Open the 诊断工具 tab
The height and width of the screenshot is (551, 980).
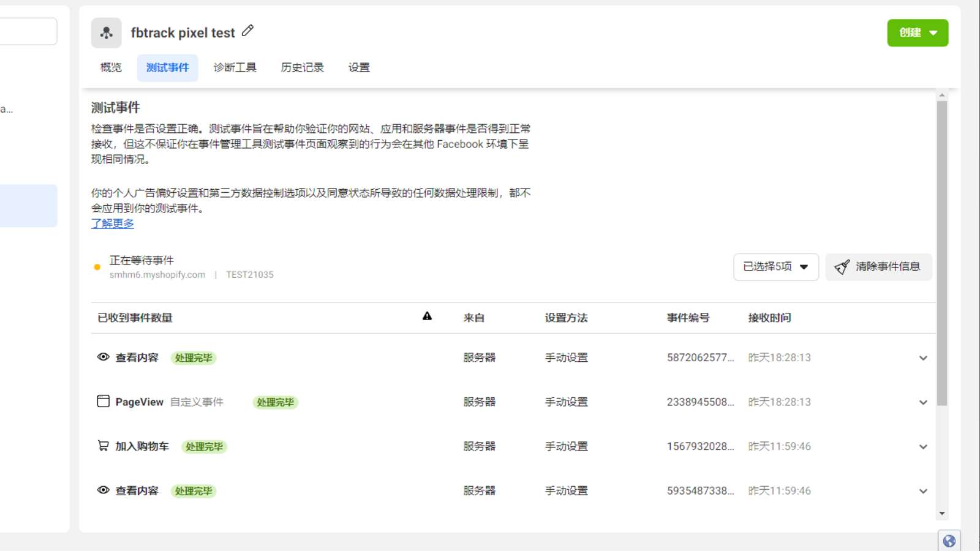pos(235,67)
